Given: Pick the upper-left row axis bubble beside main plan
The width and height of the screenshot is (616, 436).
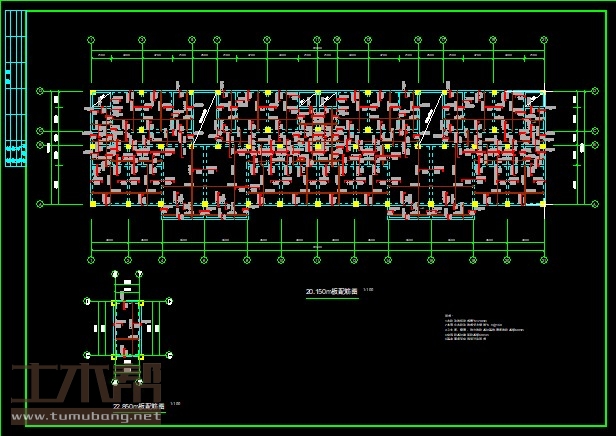Looking at the screenshot, I should point(40,93).
